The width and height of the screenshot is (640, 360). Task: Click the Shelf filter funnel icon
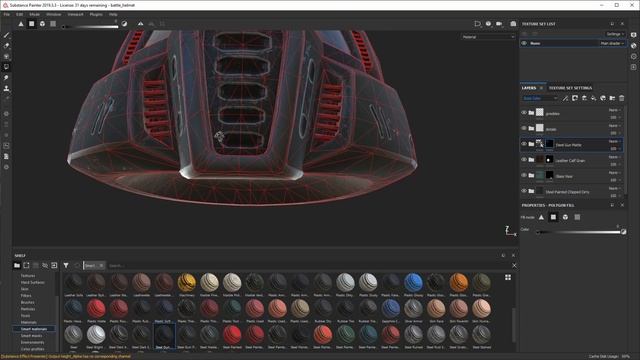click(66, 265)
